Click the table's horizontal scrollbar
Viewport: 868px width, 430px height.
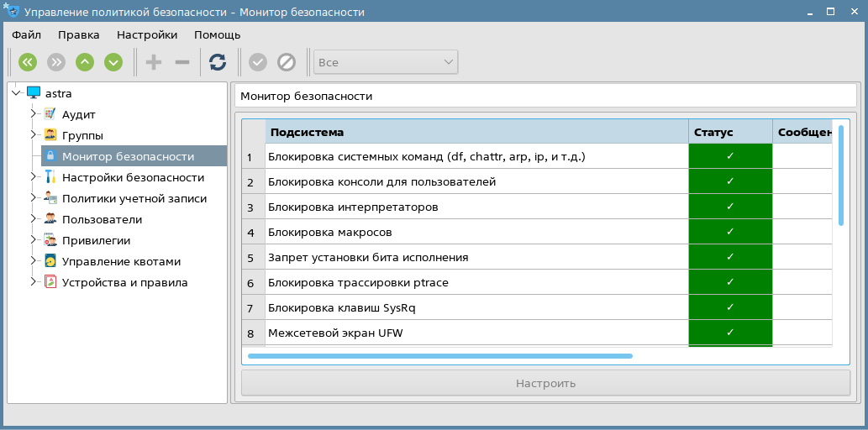coord(440,356)
